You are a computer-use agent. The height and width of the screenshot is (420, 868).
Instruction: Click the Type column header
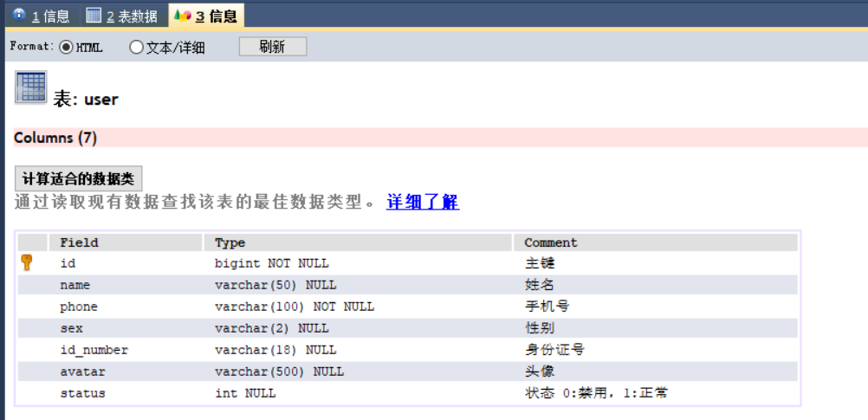pyautogui.click(x=358, y=243)
